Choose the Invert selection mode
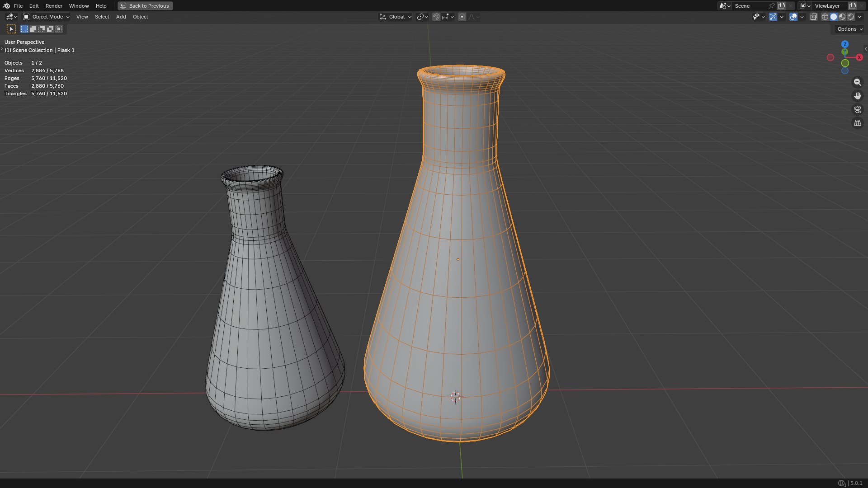The width and height of the screenshot is (868, 488). 50,29
